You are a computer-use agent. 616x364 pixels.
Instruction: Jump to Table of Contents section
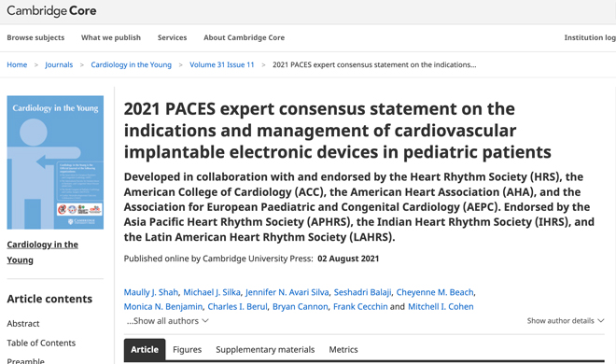pyautogui.click(x=41, y=343)
